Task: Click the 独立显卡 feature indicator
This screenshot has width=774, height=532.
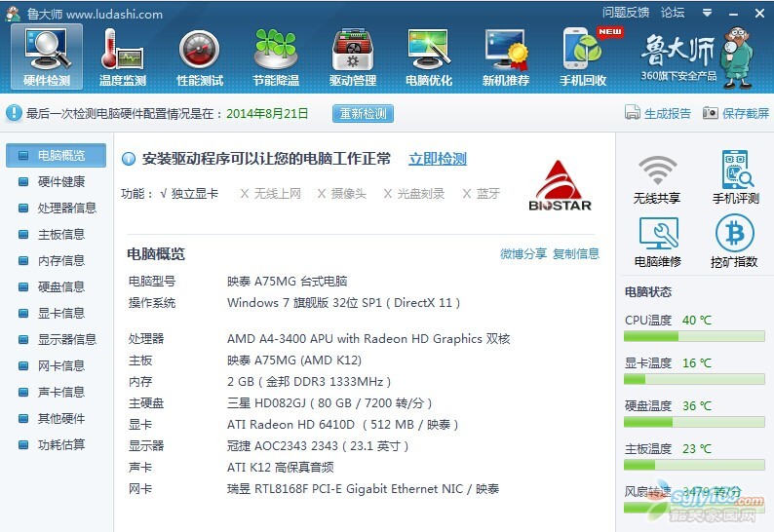Action: (189, 194)
